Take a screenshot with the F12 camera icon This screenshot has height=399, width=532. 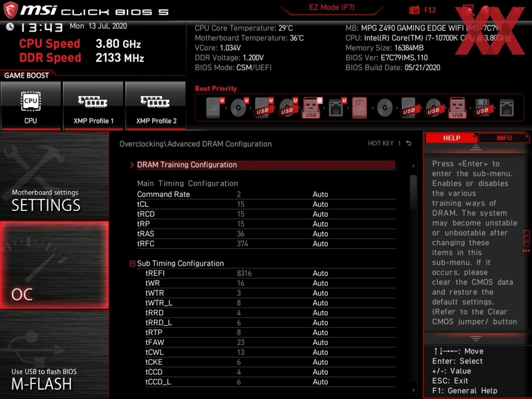click(x=414, y=10)
